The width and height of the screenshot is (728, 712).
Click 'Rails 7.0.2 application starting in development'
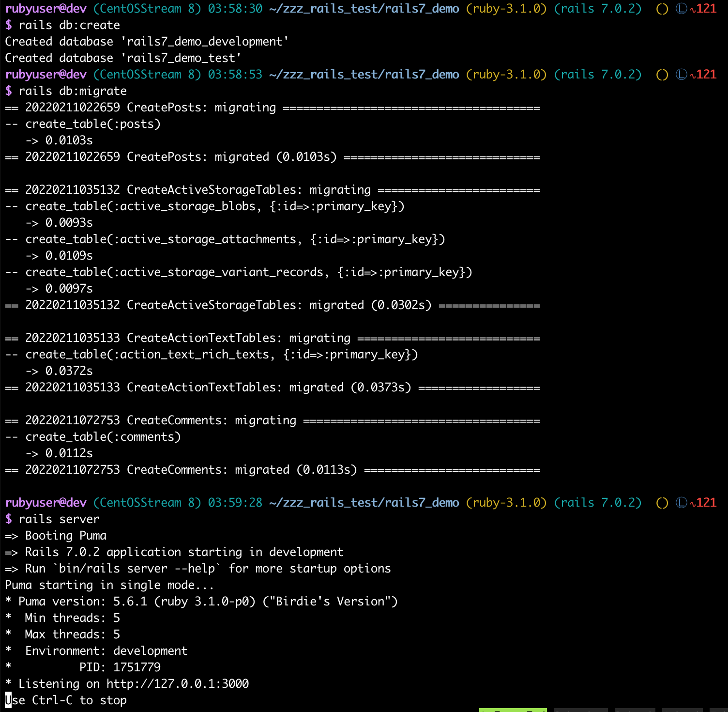pyautogui.click(x=184, y=552)
